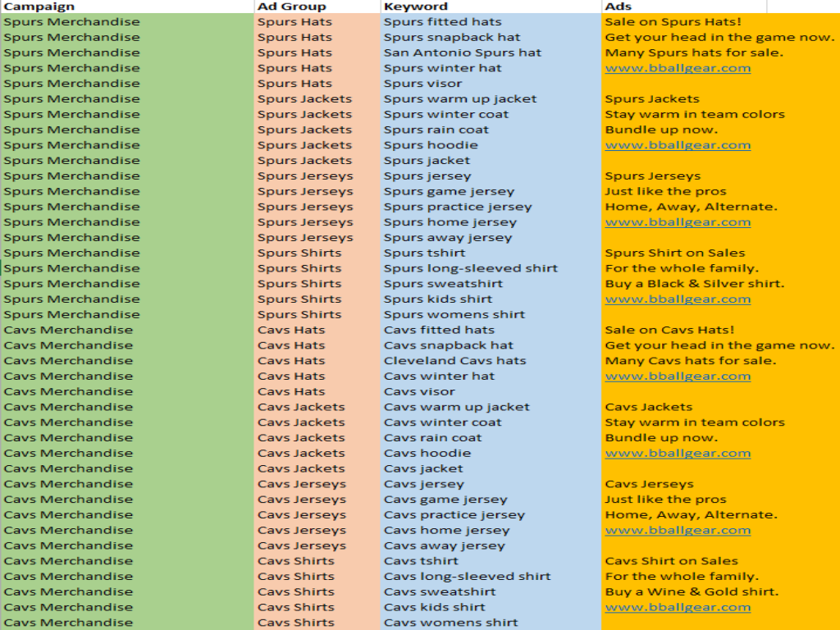Select the 'Cavs Jerseys' ad headline cell
840x630 pixels.
tap(649, 484)
